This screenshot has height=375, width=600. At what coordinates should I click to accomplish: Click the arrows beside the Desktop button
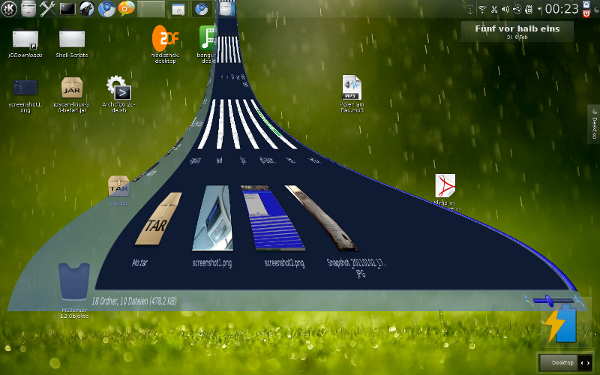pos(585,363)
